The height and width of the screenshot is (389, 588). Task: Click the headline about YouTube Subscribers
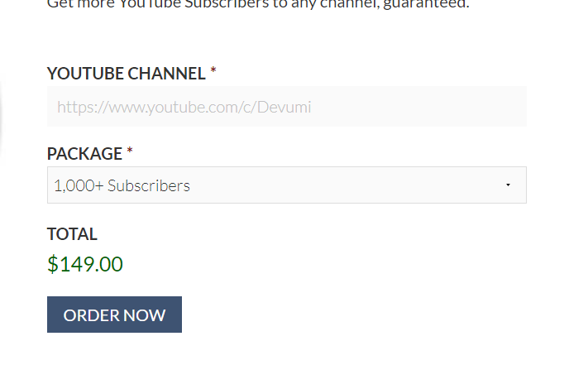point(258,4)
